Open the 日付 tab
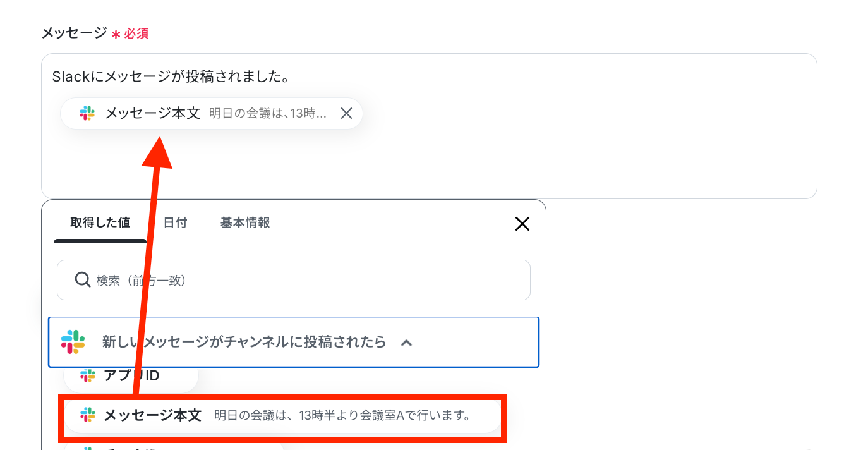The height and width of the screenshot is (450, 868). 175,222
